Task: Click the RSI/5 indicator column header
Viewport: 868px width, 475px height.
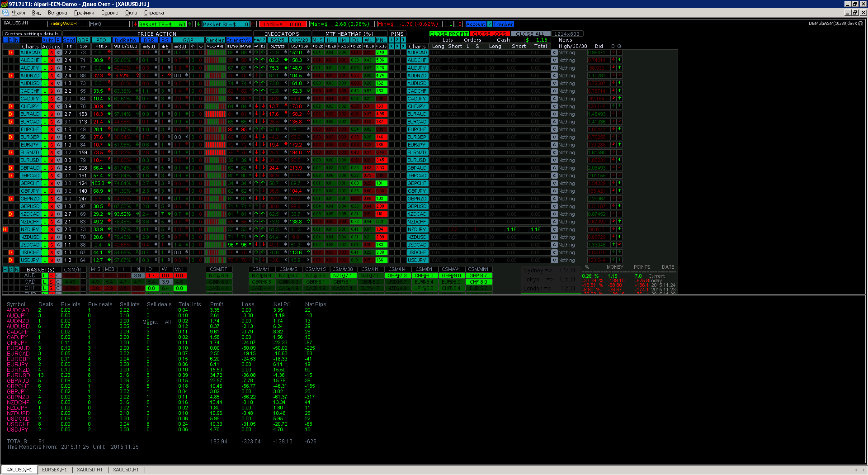Action: pyautogui.click(x=277, y=40)
